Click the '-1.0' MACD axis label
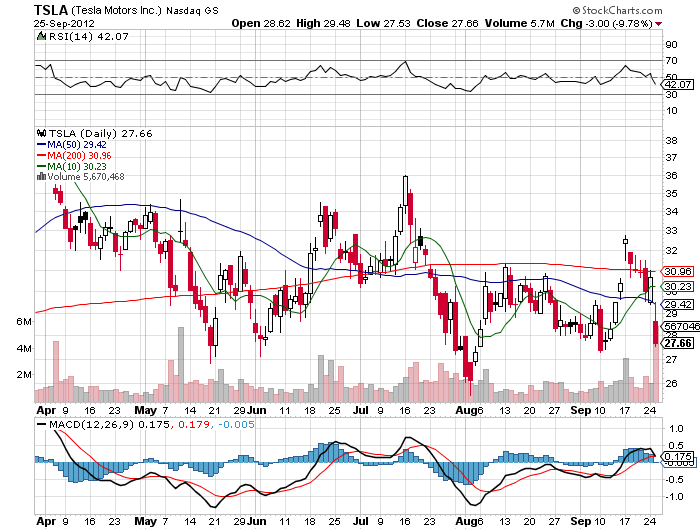The image size is (700, 530). [674, 497]
